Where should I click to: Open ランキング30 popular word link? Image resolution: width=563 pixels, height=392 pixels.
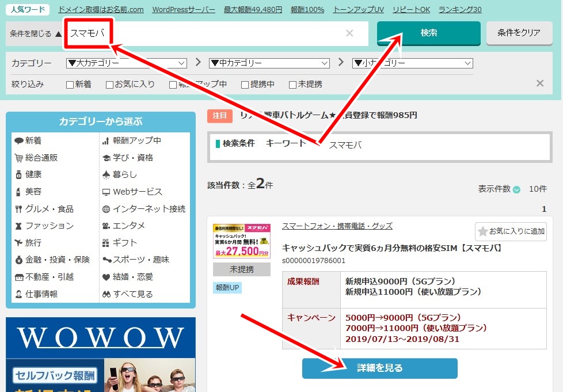(460, 10)
